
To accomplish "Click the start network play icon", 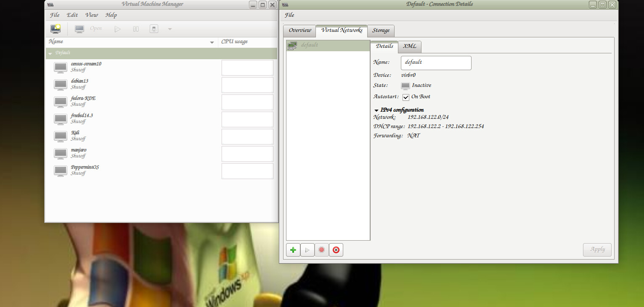I will [x=307, y=250].
